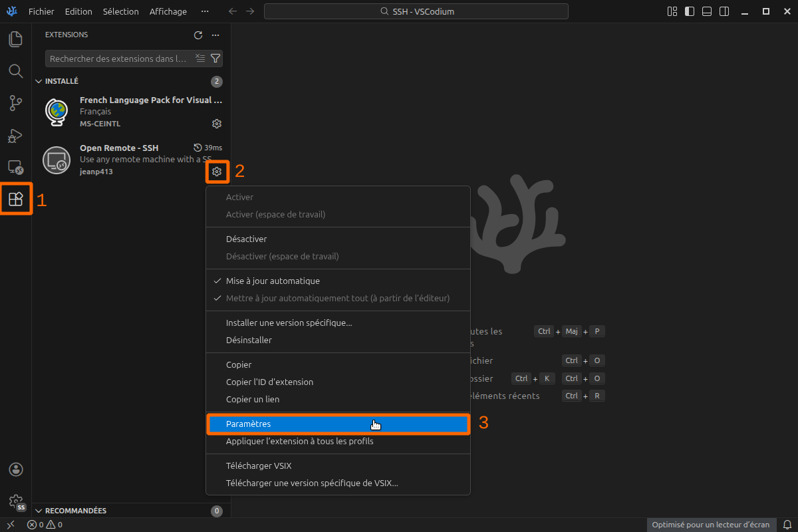This screenshot has height=532, width=798.
Task: Select Copier un lien
Action: [338, 399]
